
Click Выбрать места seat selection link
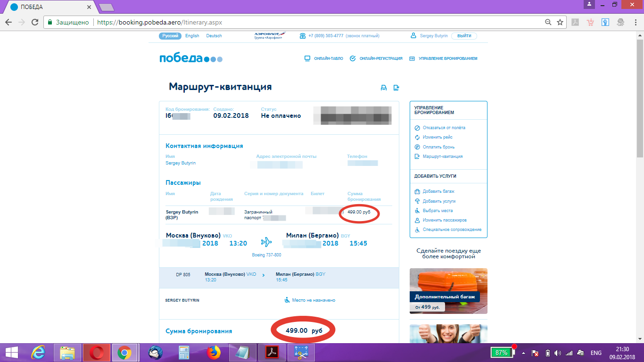click(438, 211)
